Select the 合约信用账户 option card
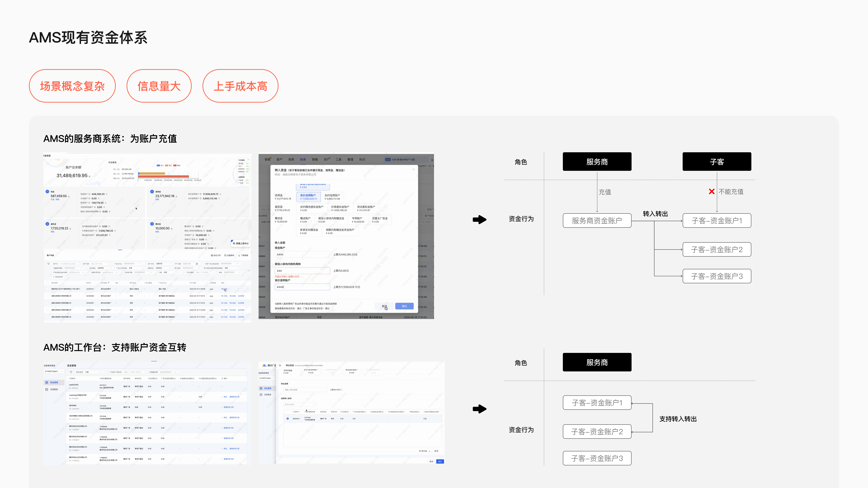Viewport: 868px width, 488px height. click(332, 197)
